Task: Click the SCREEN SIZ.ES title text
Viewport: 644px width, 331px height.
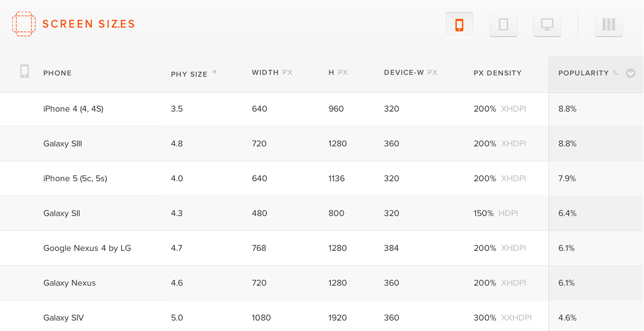Action: [x=89, y=24]
